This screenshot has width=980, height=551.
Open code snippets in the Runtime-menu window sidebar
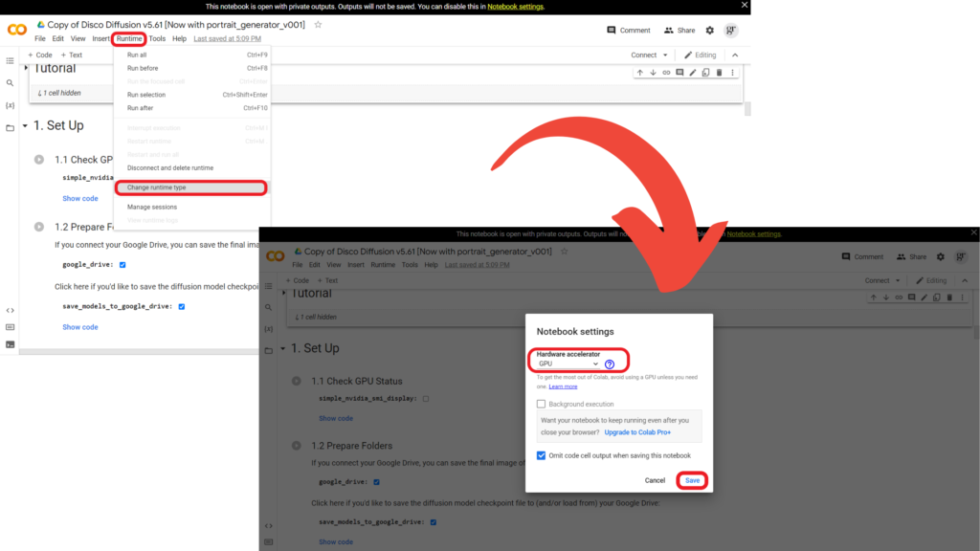[x=10, y=311]
